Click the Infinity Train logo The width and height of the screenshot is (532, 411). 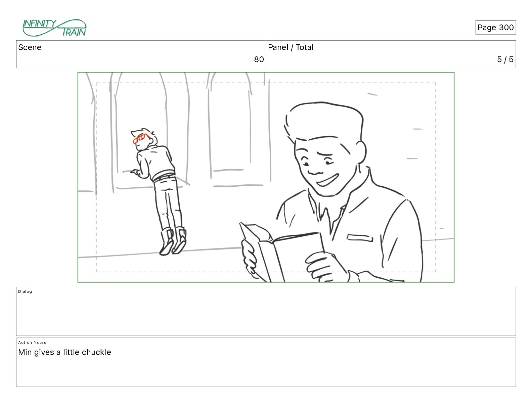54,28
